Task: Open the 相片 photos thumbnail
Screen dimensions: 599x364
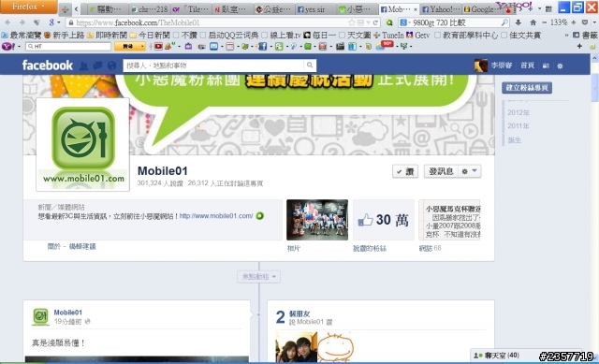Action: click(317, 220)
